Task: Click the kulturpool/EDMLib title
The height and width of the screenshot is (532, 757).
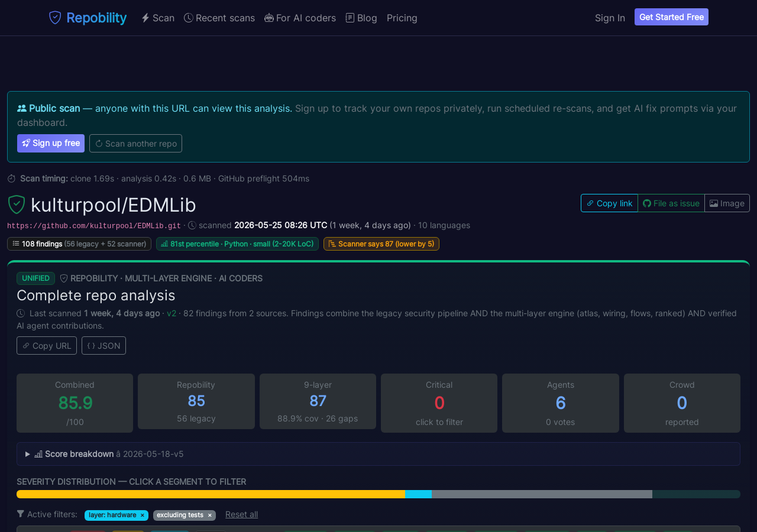Action: pos(114,205)
